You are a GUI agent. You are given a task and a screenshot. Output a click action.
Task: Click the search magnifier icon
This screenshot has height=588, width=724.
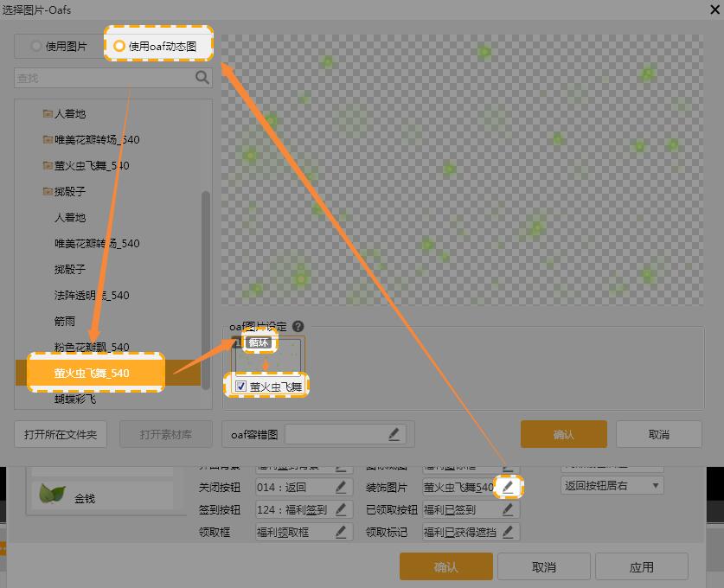pos(202,78)
